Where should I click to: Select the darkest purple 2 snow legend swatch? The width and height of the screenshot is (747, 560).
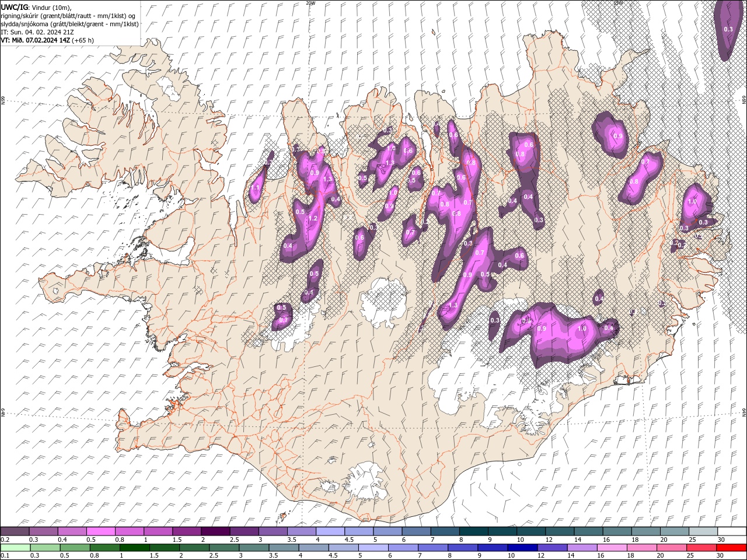point(215,531)
